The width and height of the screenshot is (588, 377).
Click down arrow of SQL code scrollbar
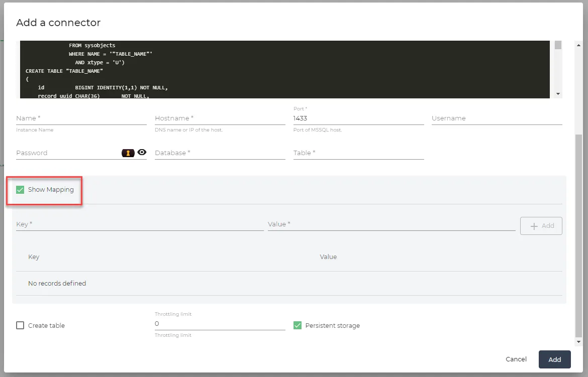(x=558, y=94)
